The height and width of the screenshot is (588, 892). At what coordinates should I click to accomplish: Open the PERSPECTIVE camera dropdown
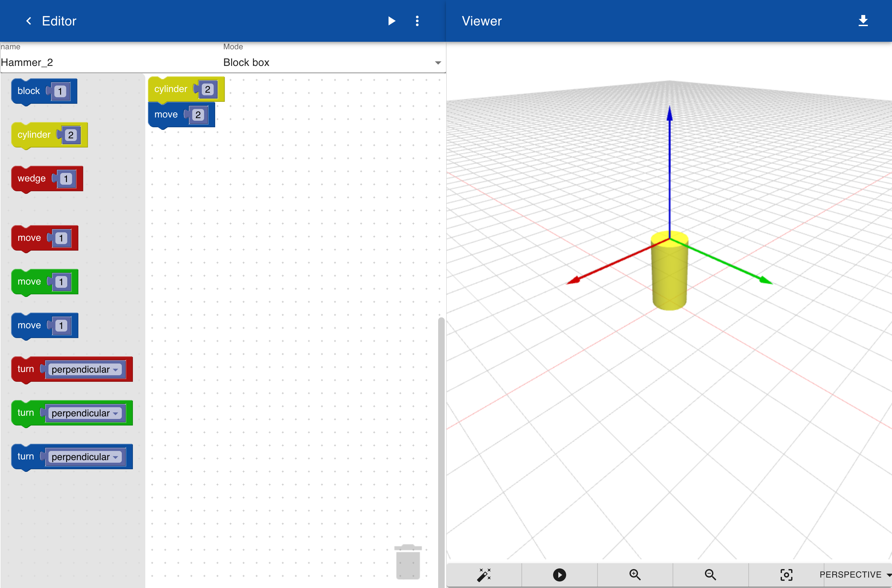[856, 575]
